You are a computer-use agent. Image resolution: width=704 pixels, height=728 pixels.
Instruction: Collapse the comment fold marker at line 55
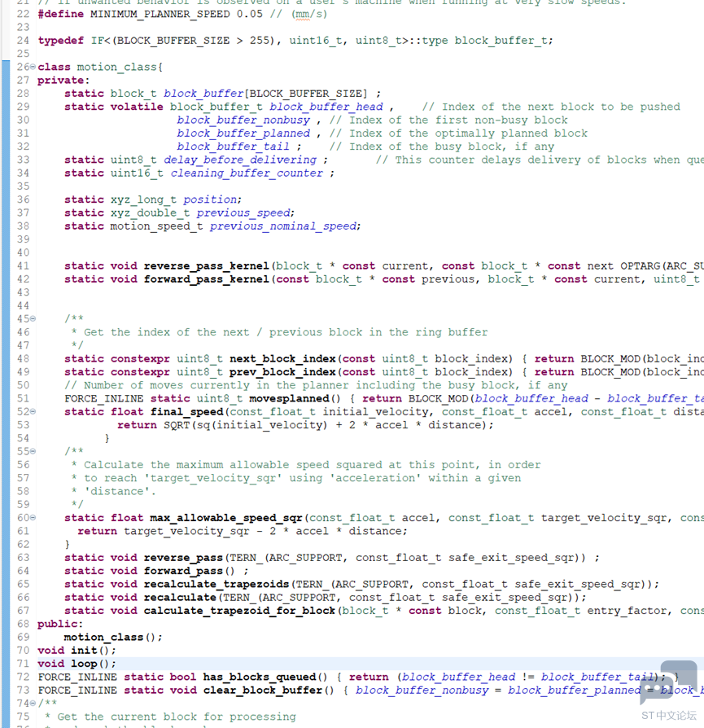(33, 451)
